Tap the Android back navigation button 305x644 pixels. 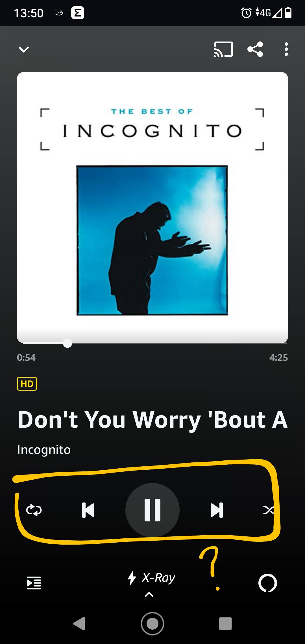click(x=79, y=623)
